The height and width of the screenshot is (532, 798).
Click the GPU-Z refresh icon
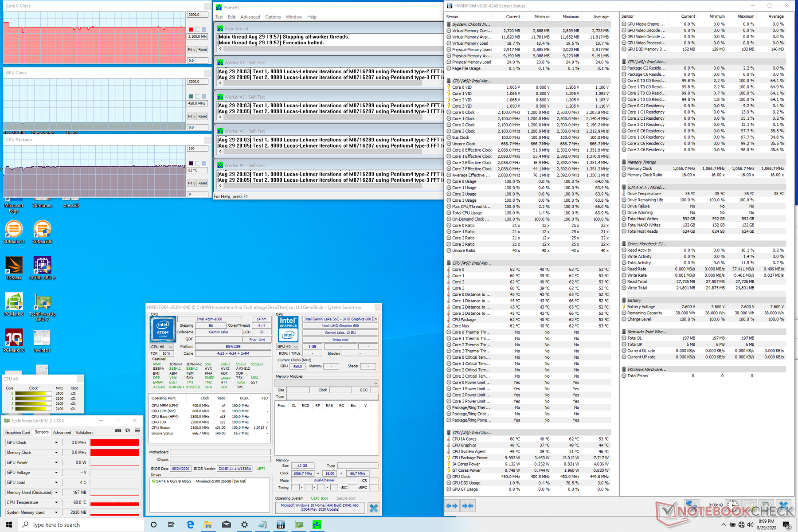point(128,430)
